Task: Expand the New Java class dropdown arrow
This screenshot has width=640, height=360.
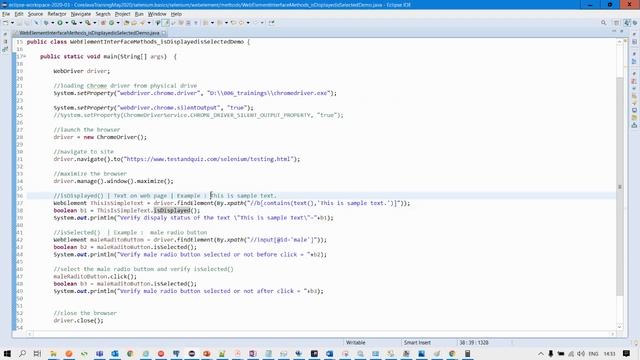Action: coord(118,23)
